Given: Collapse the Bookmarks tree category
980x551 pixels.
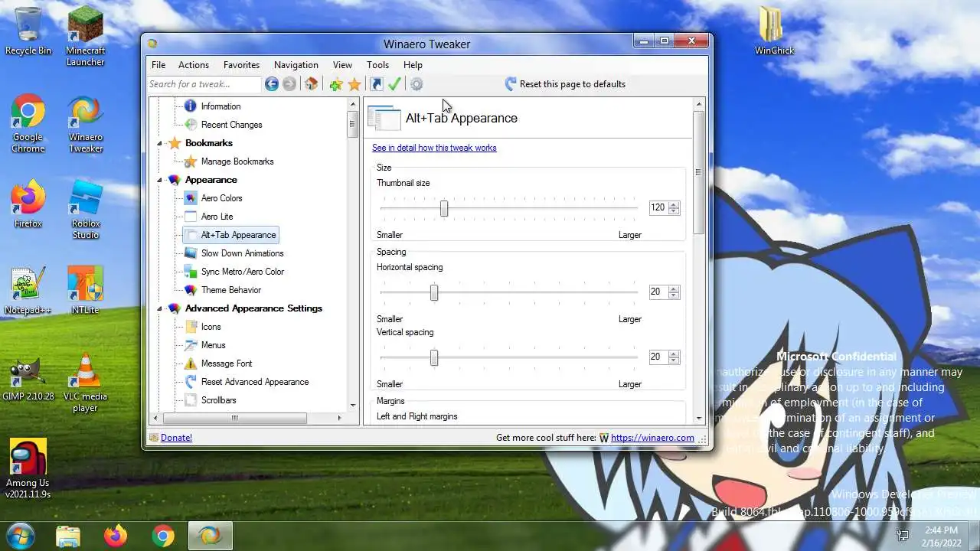Looking at the screenshot, I should pos(160,143).
